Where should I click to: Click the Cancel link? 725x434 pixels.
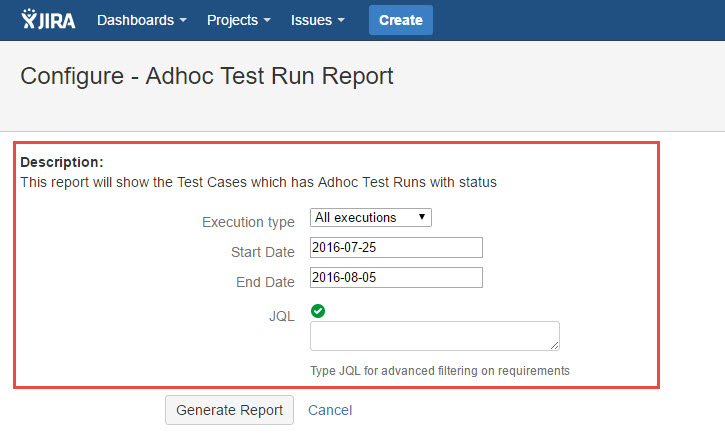(x=330, y=410)
